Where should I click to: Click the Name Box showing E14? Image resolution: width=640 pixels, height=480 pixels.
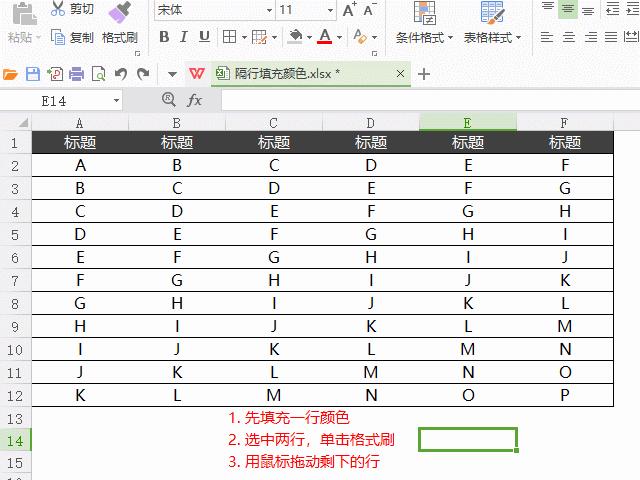53,101
